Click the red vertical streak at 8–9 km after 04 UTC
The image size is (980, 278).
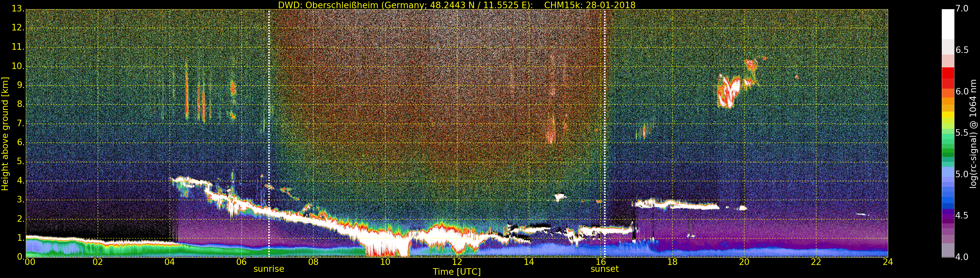pos(187,95)
